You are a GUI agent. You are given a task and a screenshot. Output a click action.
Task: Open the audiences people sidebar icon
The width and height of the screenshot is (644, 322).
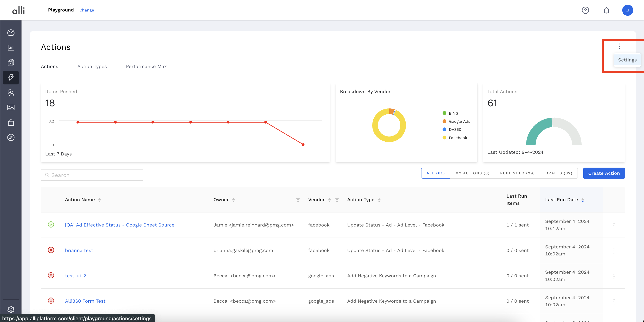11,93
